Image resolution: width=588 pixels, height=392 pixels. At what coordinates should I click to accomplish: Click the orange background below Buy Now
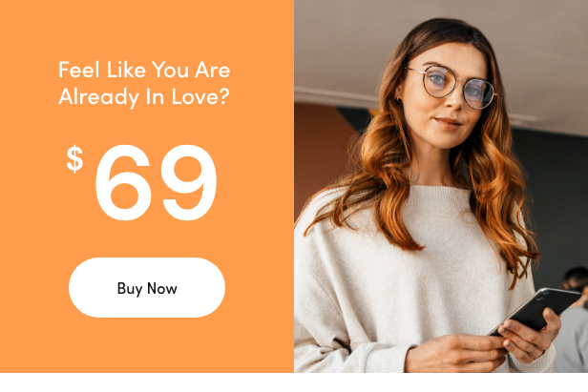click(147, 344)
